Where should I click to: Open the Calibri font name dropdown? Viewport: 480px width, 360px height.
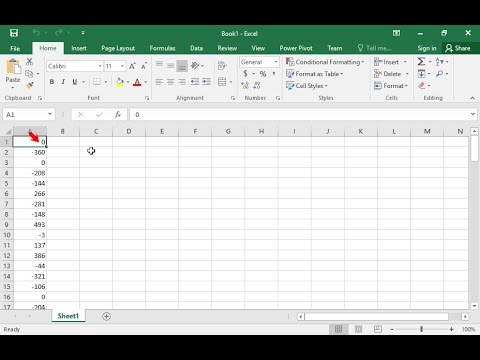coord(100,66)
